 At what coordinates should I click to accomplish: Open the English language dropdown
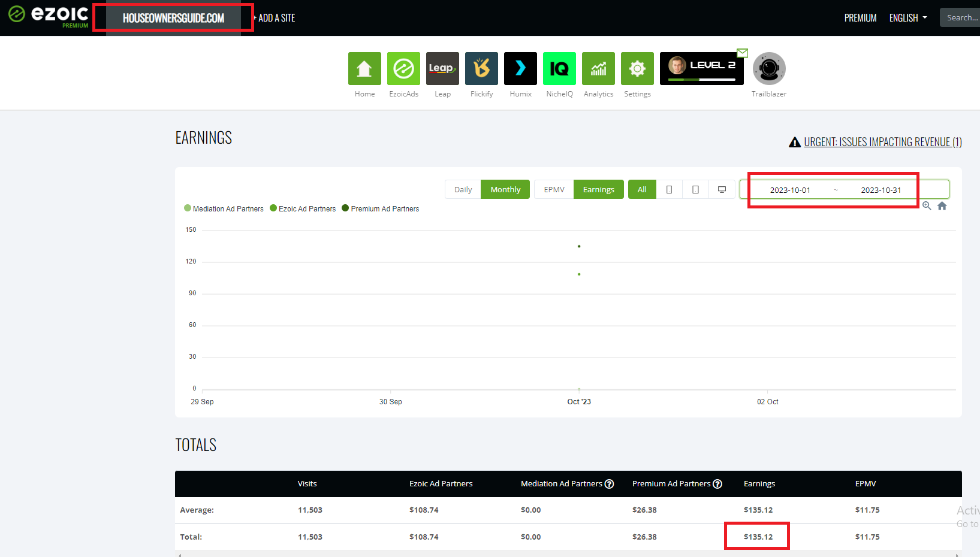tap(908, 18)
